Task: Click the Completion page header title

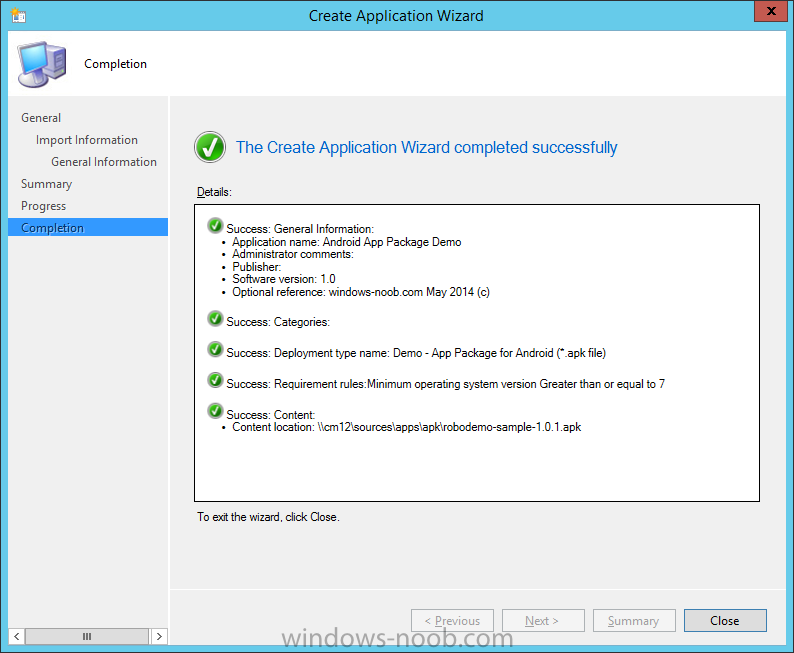Action: click(115, 64)
